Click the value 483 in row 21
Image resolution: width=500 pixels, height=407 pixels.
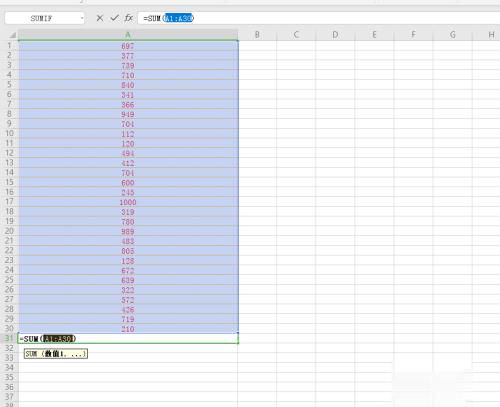128,241
